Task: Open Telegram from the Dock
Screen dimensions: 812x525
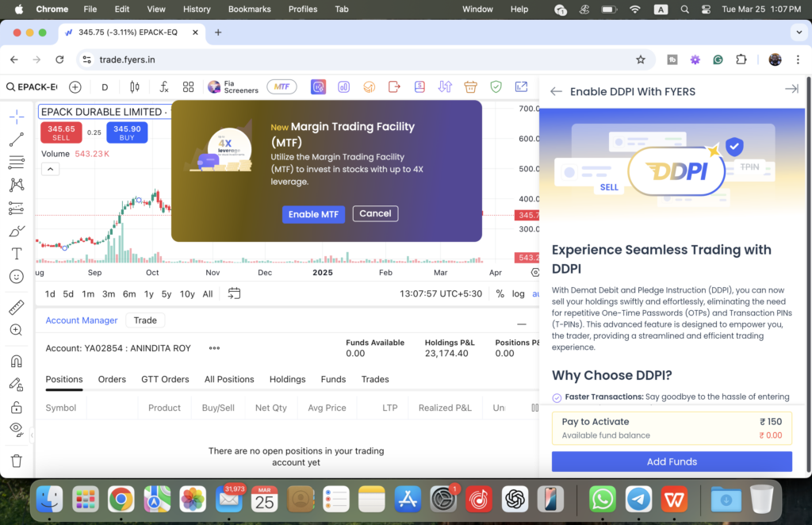Action: (638, 499)
